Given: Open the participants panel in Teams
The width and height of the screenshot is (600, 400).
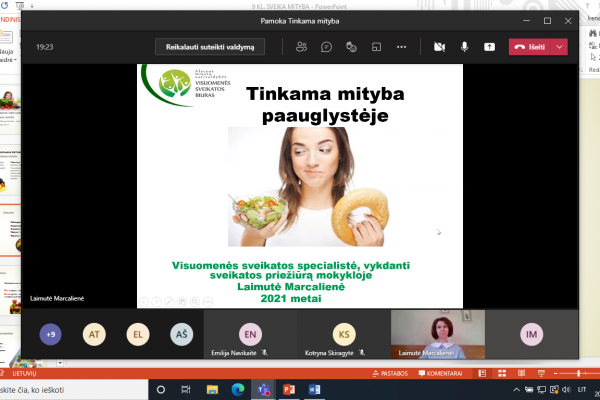Looking at the screenshot, I should tap(301, 47).
